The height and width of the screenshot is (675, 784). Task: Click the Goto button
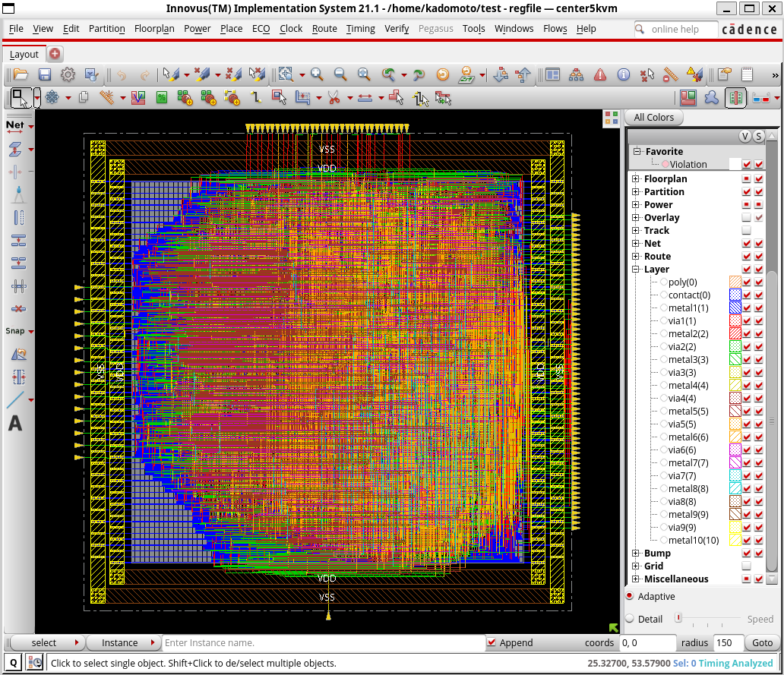[x=762, y=642]
